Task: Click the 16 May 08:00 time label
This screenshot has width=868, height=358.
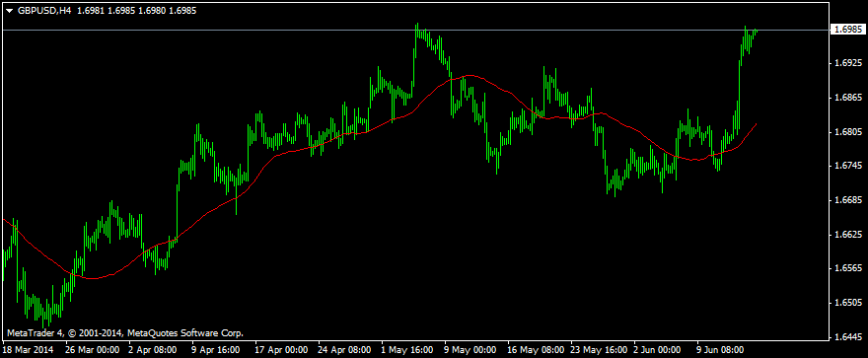Action: pyautogui.click(x=537, y=350)
